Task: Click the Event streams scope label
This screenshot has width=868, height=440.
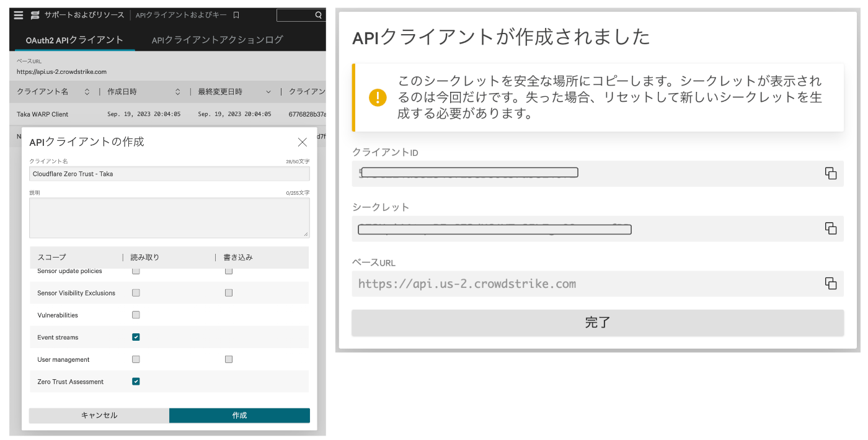Action: [58, 338]
